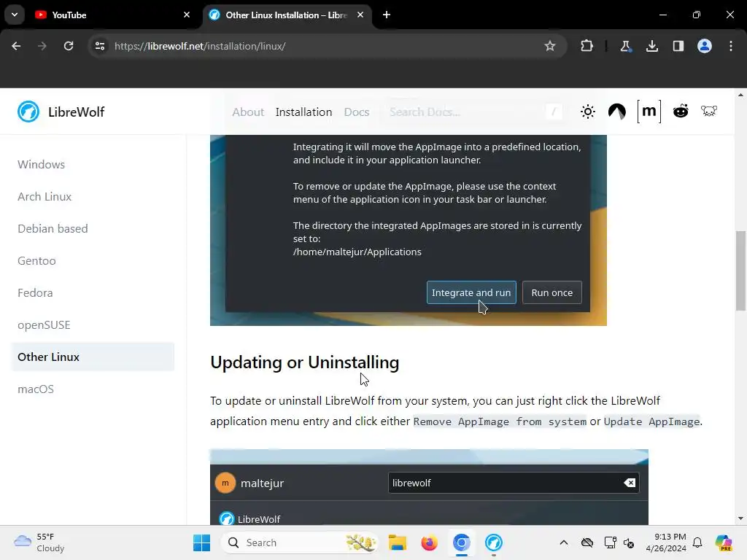
Task: Open the Codeberg mountain icon link
Action: (x=617, y=112)
